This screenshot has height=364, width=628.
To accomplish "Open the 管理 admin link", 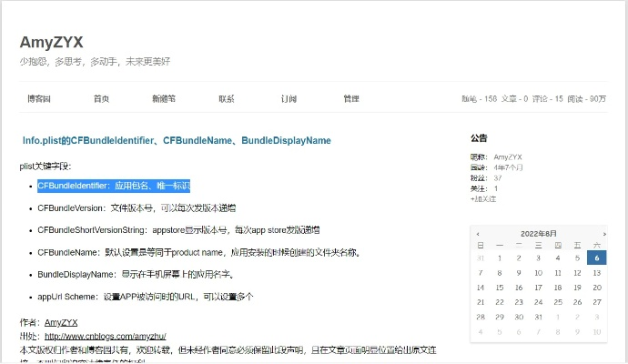I will pos(351,98).
